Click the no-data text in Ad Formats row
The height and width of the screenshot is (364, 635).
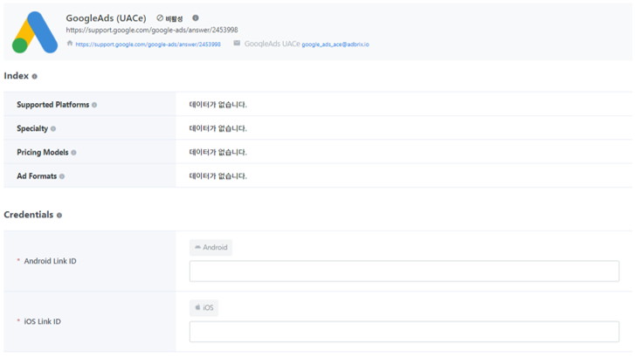(217, 176)
